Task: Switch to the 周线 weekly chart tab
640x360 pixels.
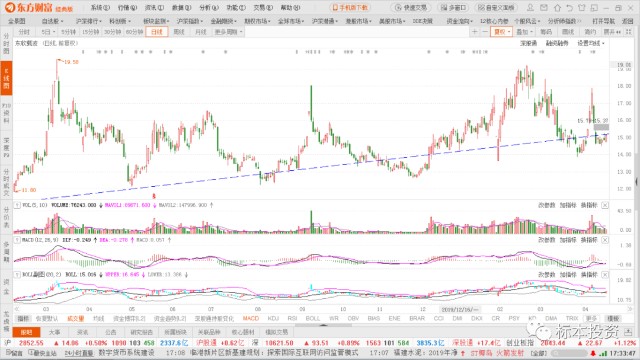Action: 179,31
